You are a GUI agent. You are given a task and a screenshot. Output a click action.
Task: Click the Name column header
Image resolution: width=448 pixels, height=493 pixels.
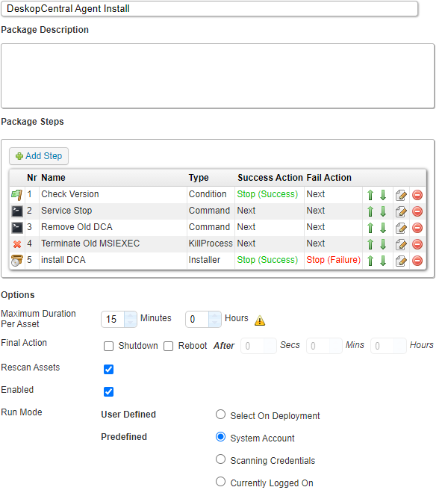click(53, 178)
